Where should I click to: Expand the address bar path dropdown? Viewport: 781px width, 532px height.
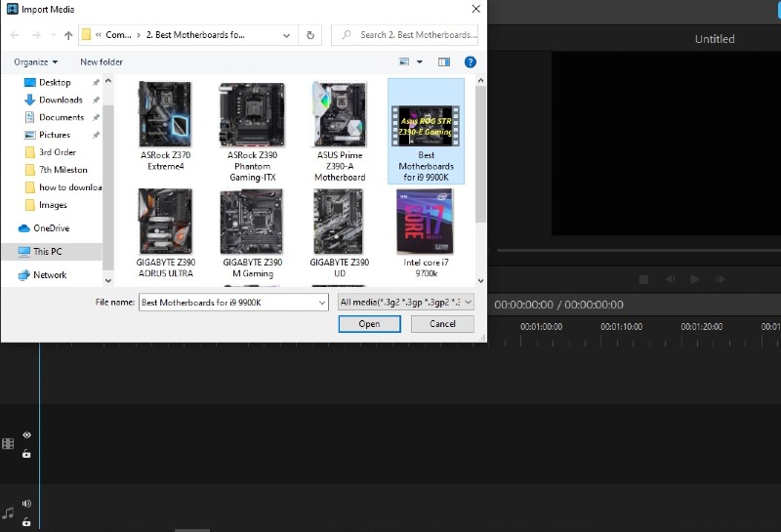pos(286,35)
